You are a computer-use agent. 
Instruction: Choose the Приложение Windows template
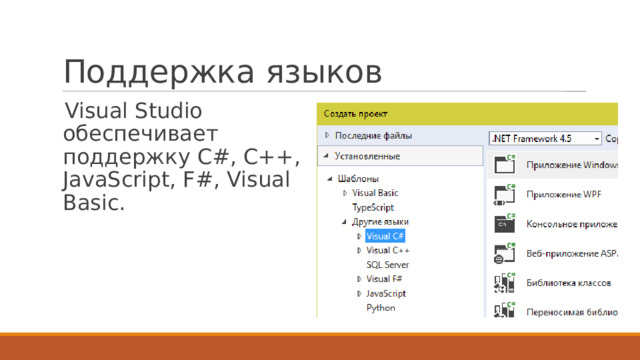pos(553,164)
